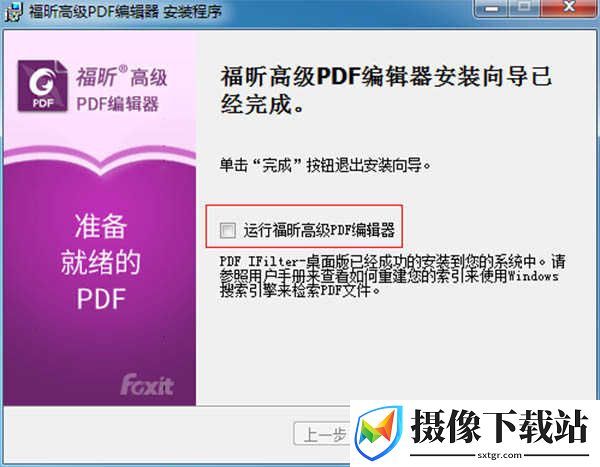
Task: Select the 单击“完成”按钮退出安装向导 instruction line
Action: (x=326, y=165)
